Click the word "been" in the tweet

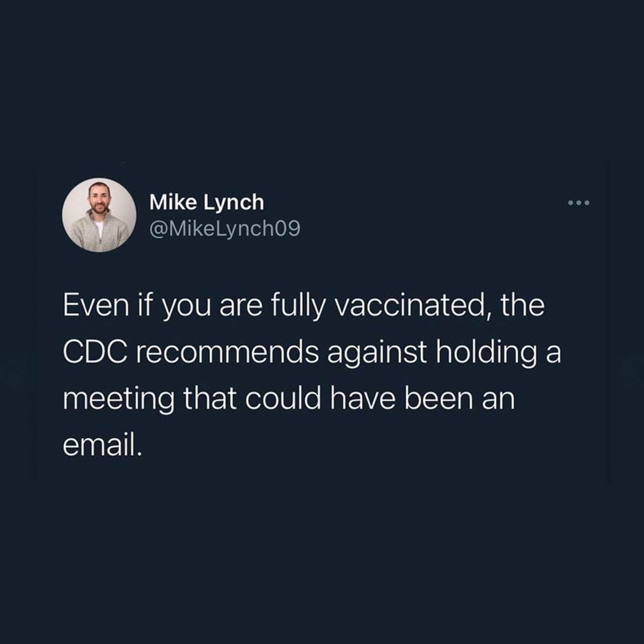435,399
